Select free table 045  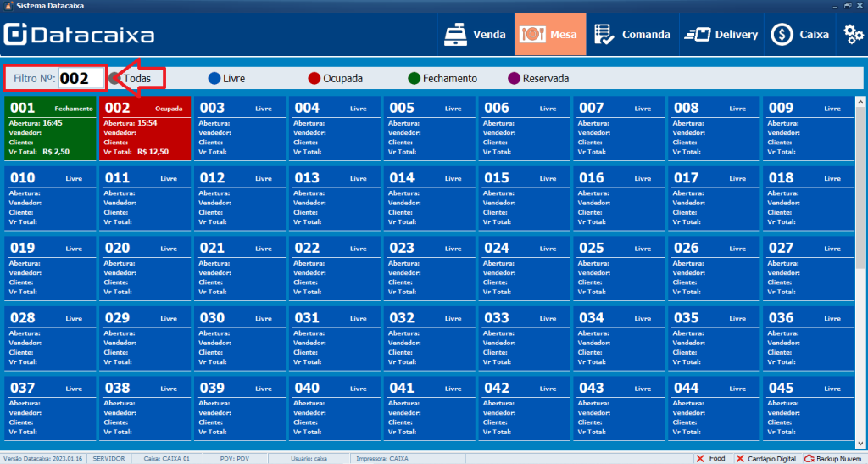(x=810, y=407)
